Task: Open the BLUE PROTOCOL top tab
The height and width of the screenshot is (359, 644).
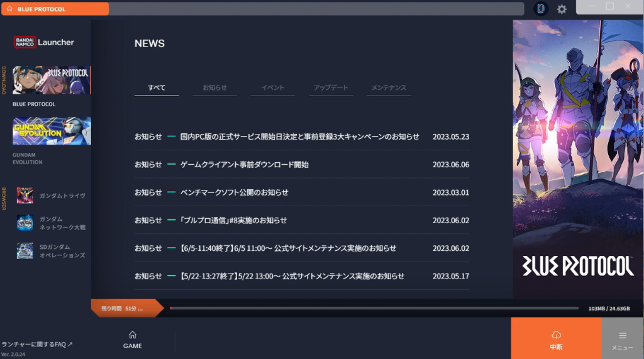Action: (x=55, y=9)
